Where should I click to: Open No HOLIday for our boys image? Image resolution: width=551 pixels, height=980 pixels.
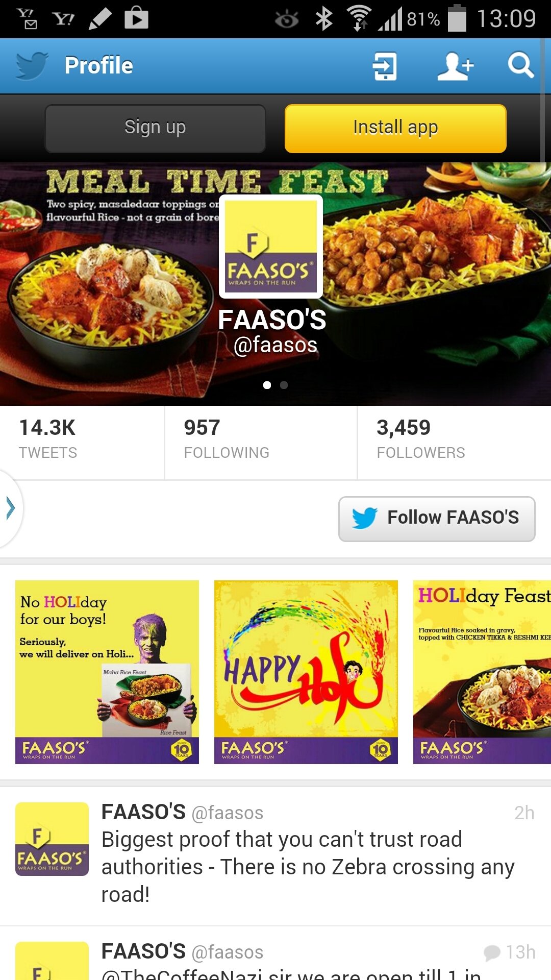(x=107, y=672)
